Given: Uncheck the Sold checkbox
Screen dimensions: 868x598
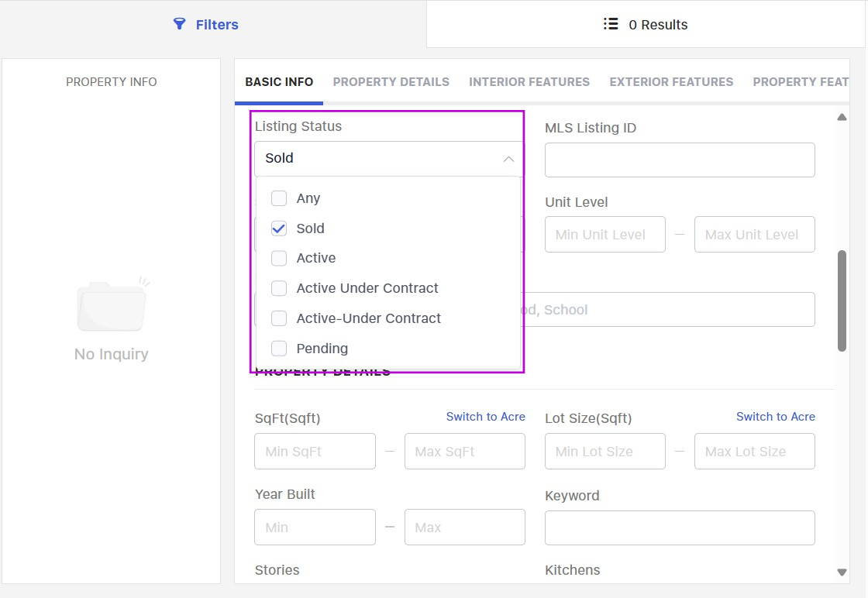Looking at the screenshot, I should pos(279,229).
